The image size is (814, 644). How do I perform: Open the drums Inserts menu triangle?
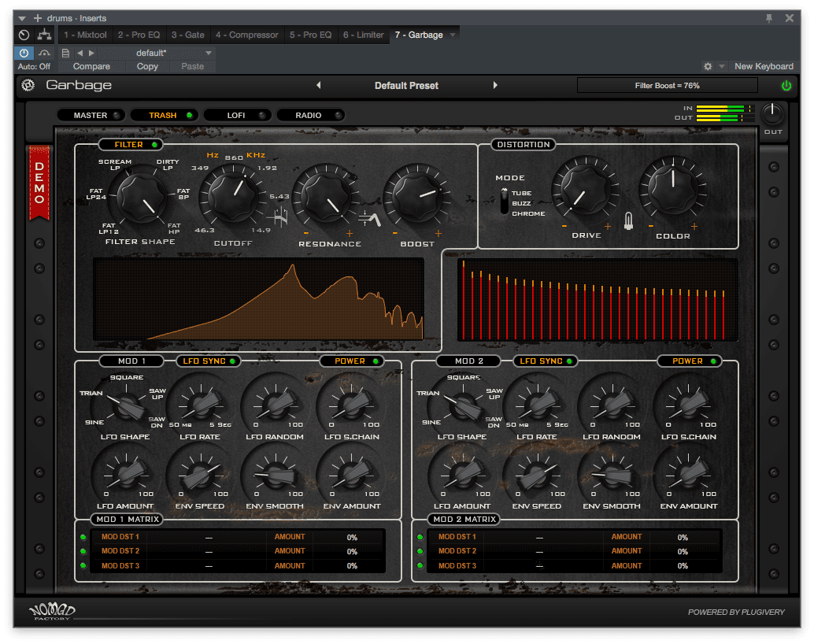tap(22, 18)
